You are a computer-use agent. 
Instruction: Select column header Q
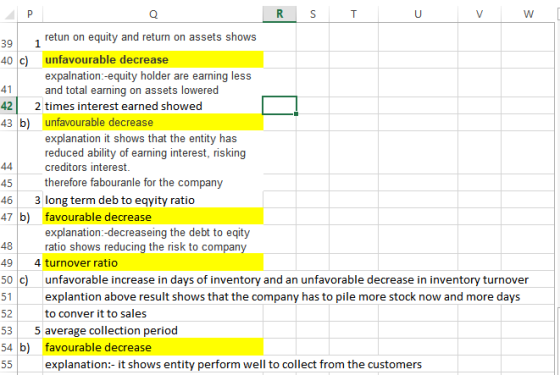tap(153, 14)
